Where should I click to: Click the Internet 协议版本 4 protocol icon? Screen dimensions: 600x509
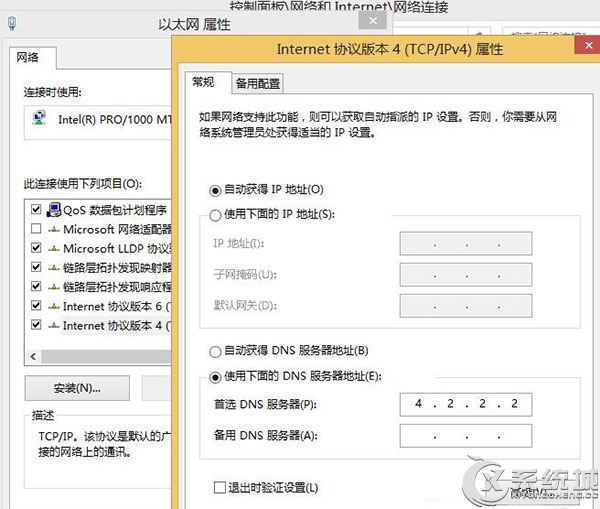pos(54,326)
